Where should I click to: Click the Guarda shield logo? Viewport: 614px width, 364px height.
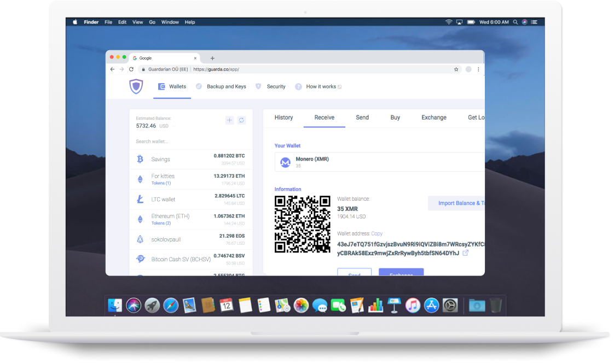click(x=136, y=86)
